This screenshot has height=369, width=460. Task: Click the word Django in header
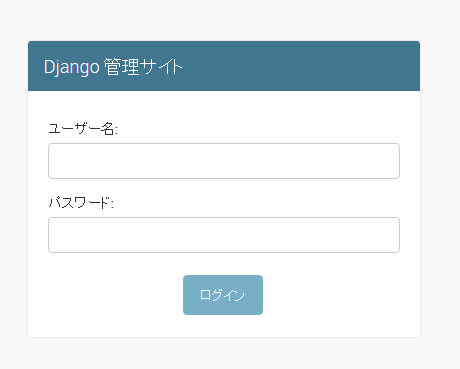tap(72, 67)
